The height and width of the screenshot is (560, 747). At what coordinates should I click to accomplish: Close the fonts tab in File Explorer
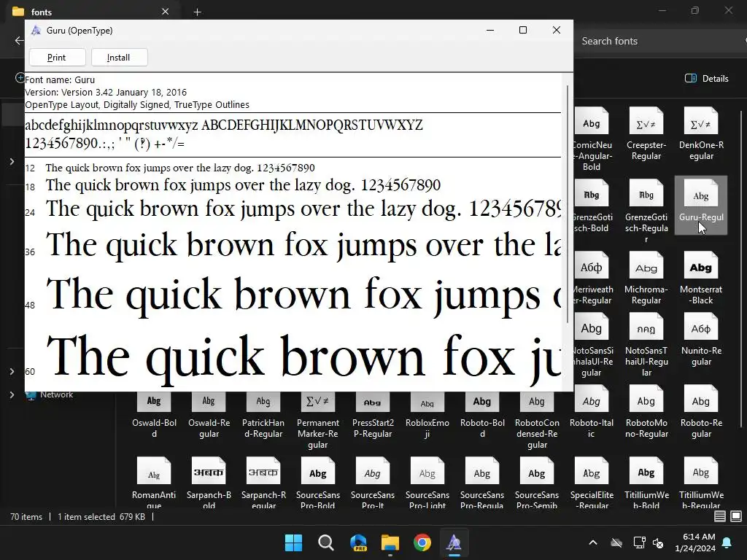pos(166,12)
